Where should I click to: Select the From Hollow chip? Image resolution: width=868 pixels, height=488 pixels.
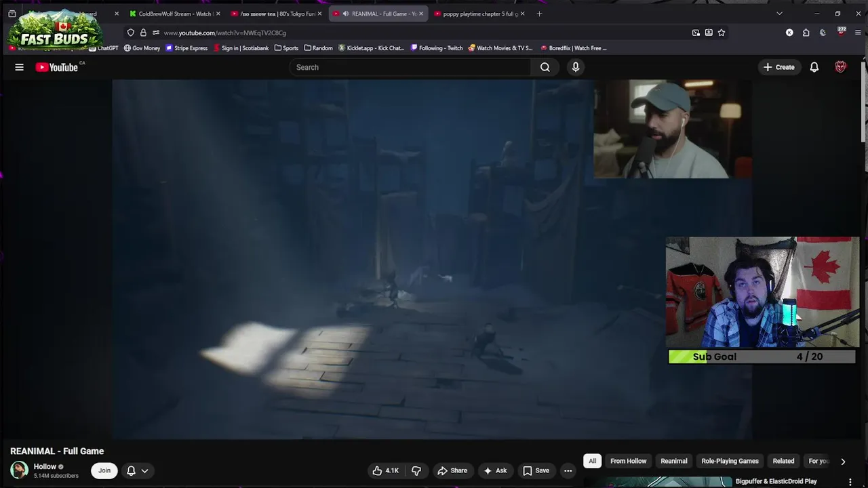click(628, 461)
